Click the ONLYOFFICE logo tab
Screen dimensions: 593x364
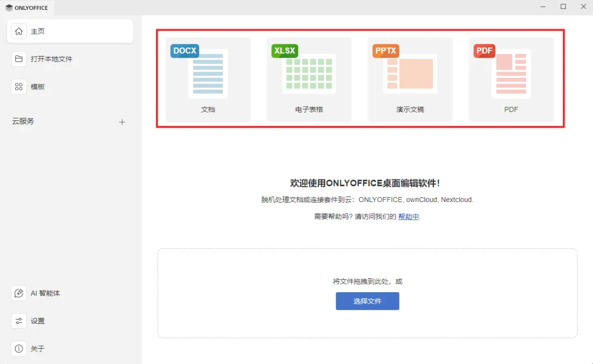pos(27,8)
